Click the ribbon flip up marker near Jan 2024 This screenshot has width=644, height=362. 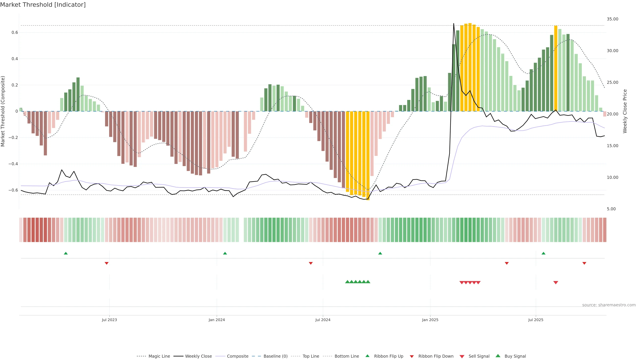(225, 253)
